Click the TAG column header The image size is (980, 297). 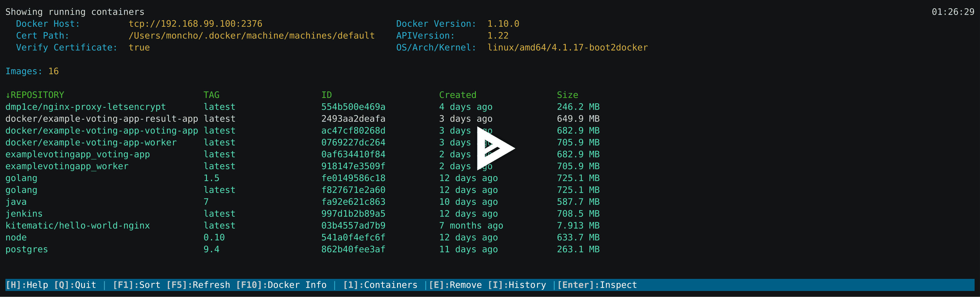(x=211, y=94)
